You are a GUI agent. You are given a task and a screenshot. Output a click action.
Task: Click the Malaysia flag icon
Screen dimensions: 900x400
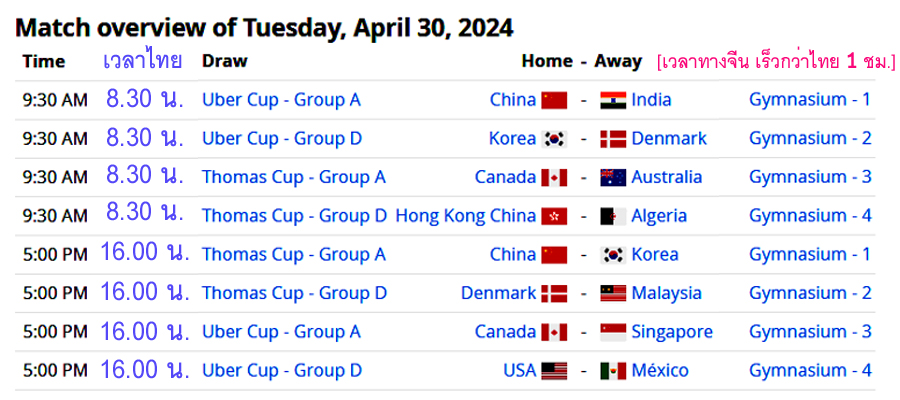tap(613, 293)
